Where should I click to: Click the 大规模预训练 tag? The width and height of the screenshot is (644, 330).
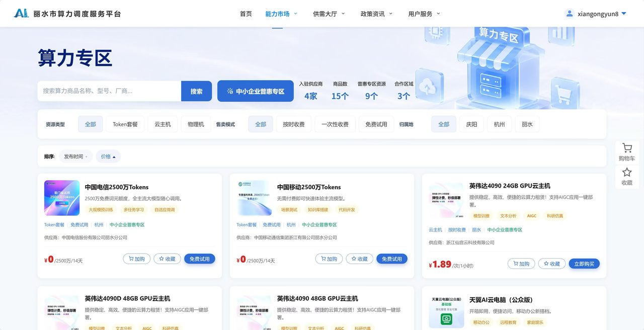click(x=101, y=210)
